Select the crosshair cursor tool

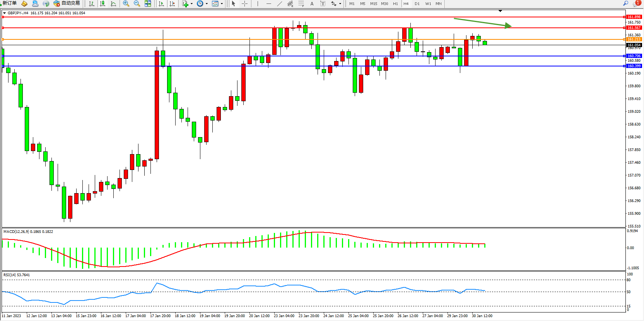(244, 3)
